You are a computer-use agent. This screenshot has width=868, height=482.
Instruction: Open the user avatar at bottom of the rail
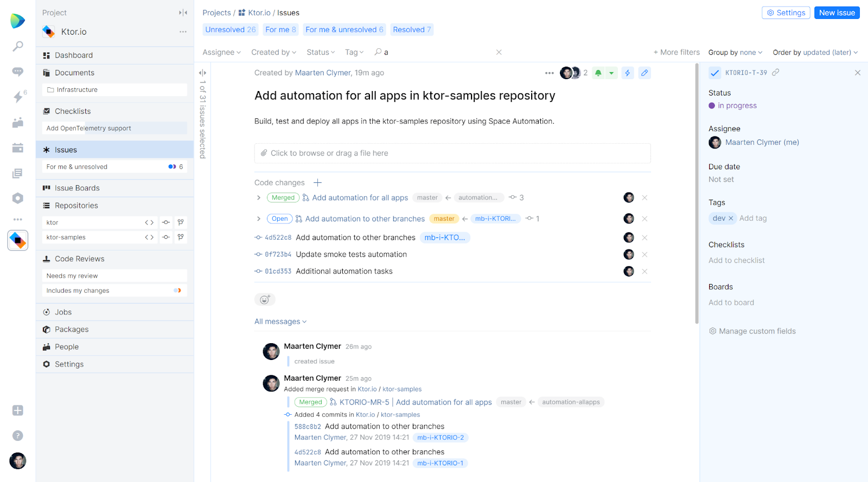tap(18, 461)
